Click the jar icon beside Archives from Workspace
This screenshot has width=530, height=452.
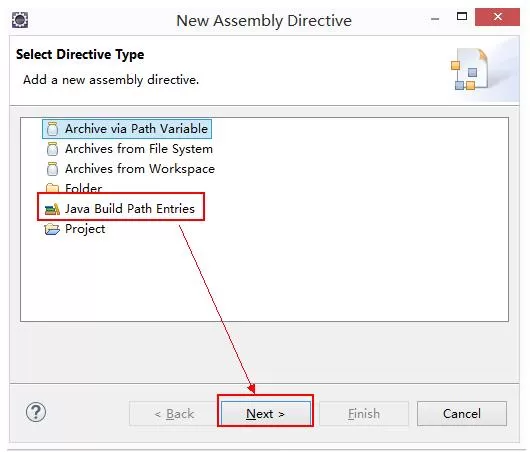pyautogui.click(x=52, y=169)
